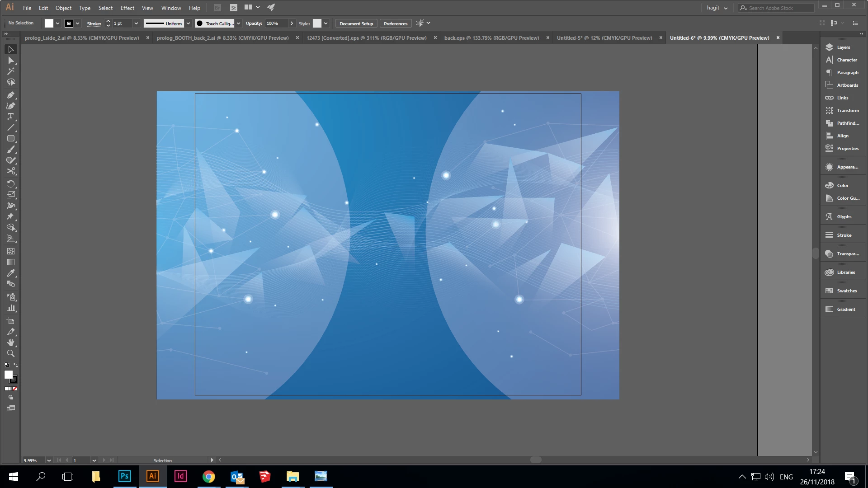Select the Pen tool
Viewport: 868px width, 488px height.
(x=11, y=95)
